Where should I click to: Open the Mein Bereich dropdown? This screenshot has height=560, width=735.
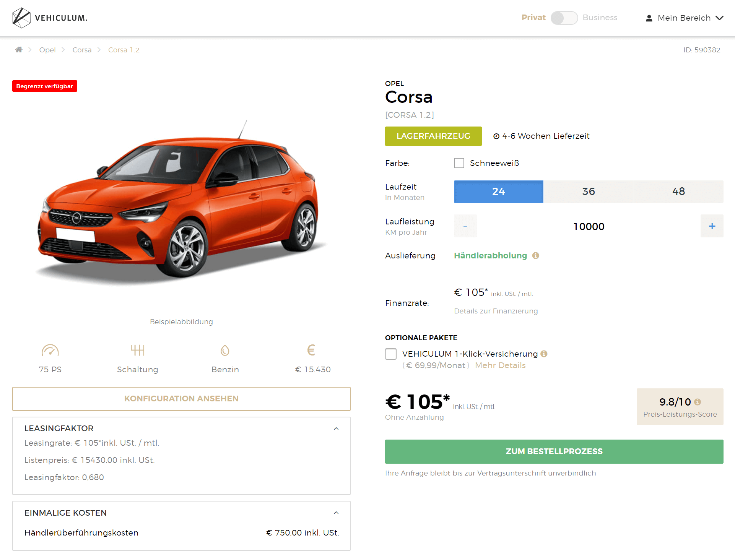point(685,18)
